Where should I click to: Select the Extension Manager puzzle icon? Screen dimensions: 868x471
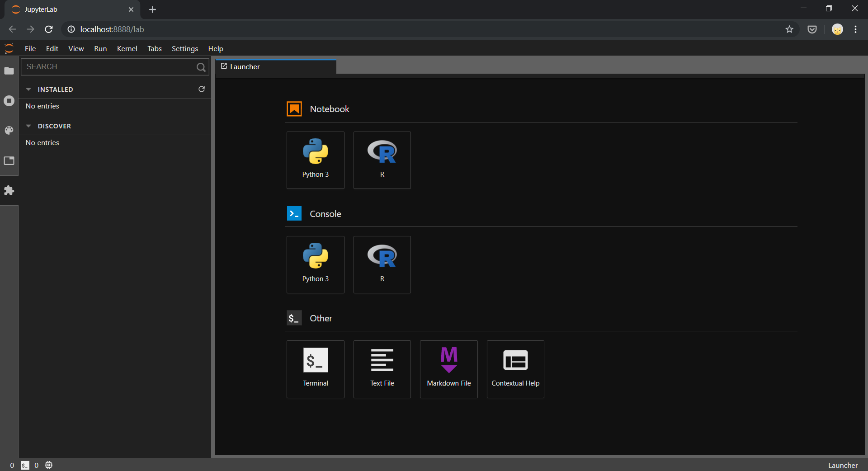9,191
